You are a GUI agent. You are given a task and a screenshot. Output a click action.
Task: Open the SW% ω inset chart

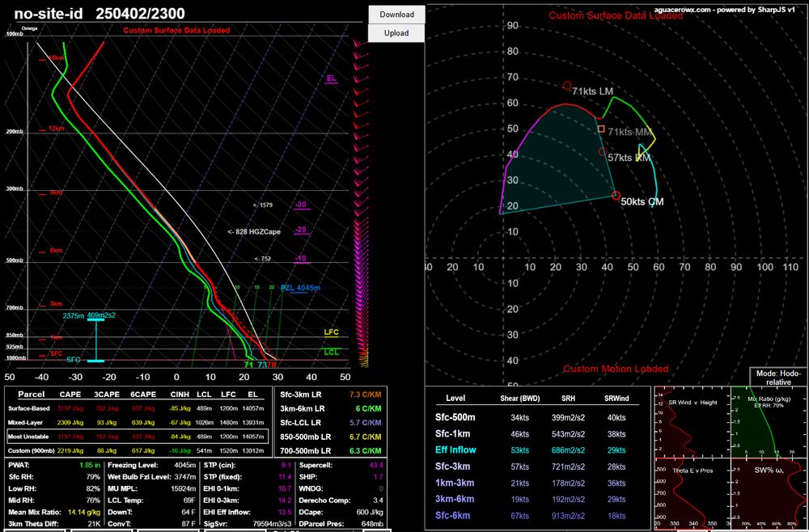[769, 493]
